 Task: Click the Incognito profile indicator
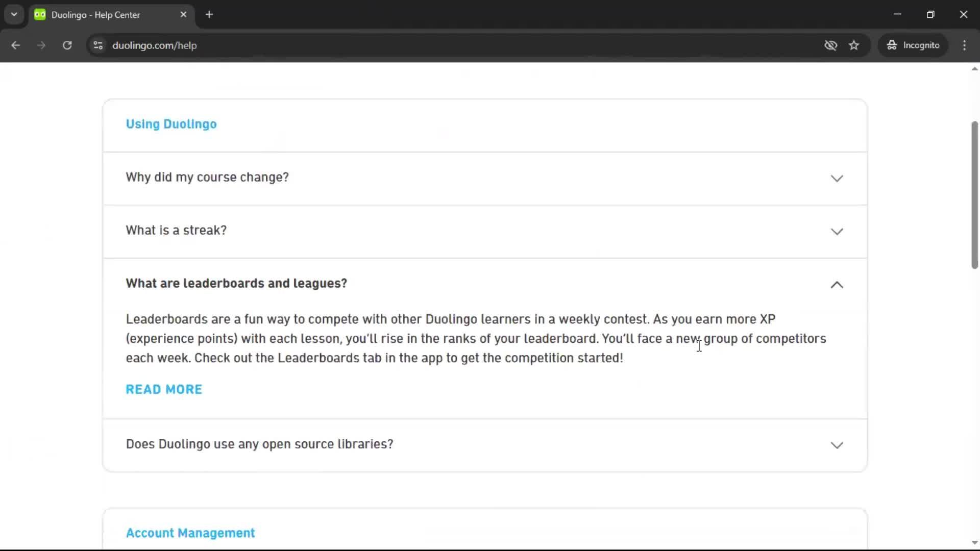pyautogui.click(x=913, y=45)
